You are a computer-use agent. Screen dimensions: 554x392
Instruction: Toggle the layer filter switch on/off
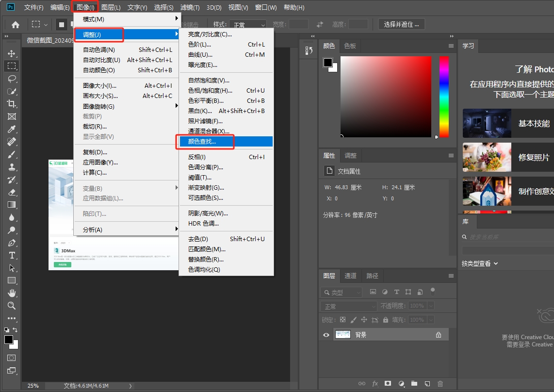(433, 292)
